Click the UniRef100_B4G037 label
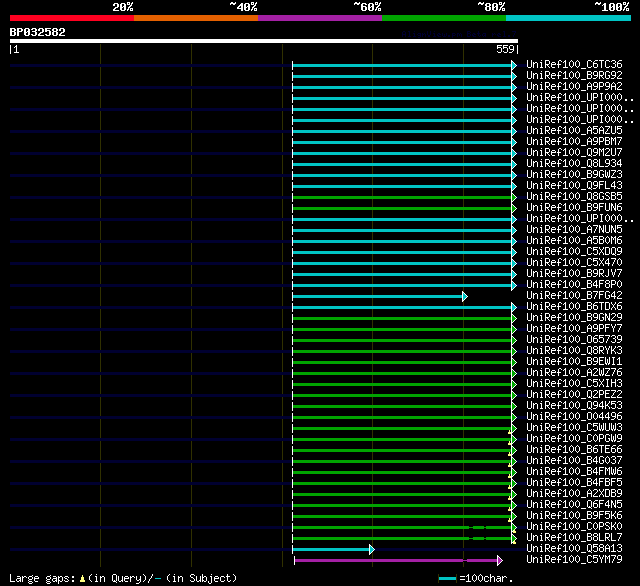The width and height of the screenshot is (640, 586). point(574,461)
